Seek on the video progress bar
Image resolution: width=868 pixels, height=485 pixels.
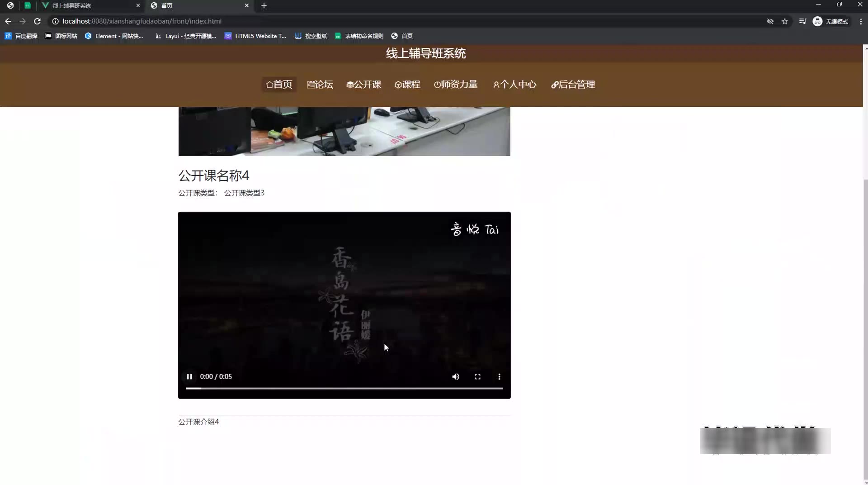344,388
